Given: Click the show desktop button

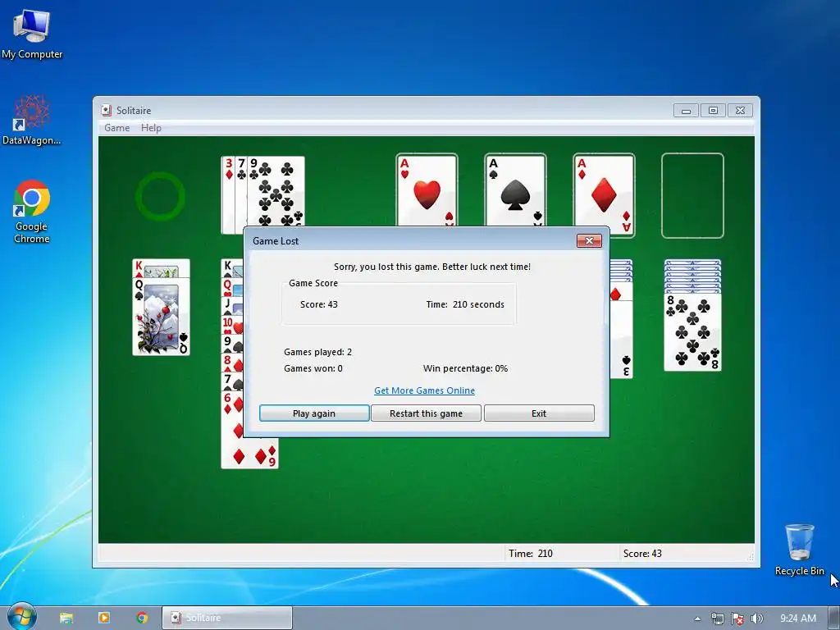Looking at the screenshot, I should point(834,618).
